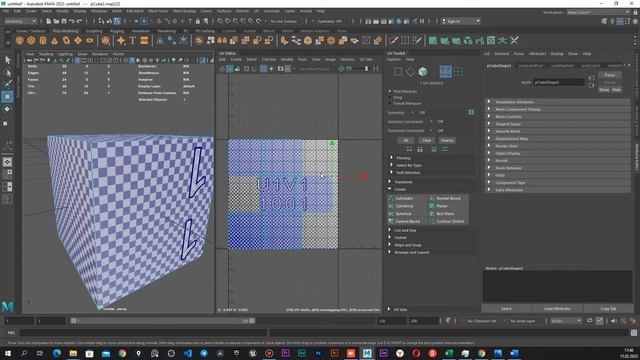Create a polygon plane from the shelf
Screen dimensions: 640x360
[x=78, y=40]
